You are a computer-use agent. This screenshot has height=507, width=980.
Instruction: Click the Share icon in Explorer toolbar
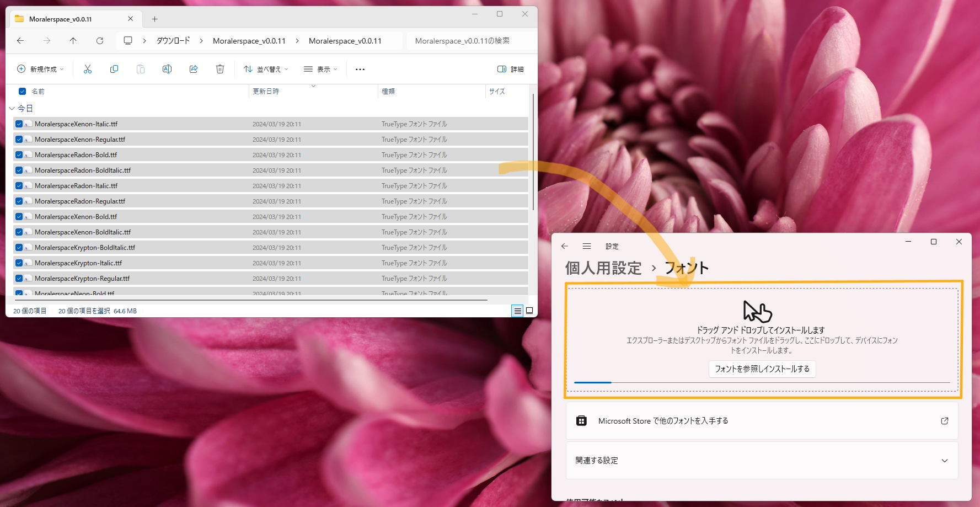(194, 69)
